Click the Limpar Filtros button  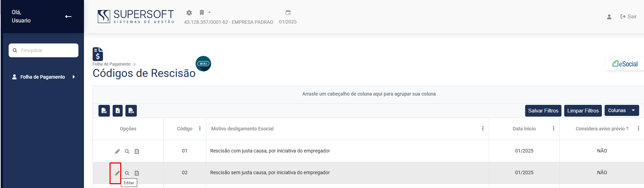point(583,111)
